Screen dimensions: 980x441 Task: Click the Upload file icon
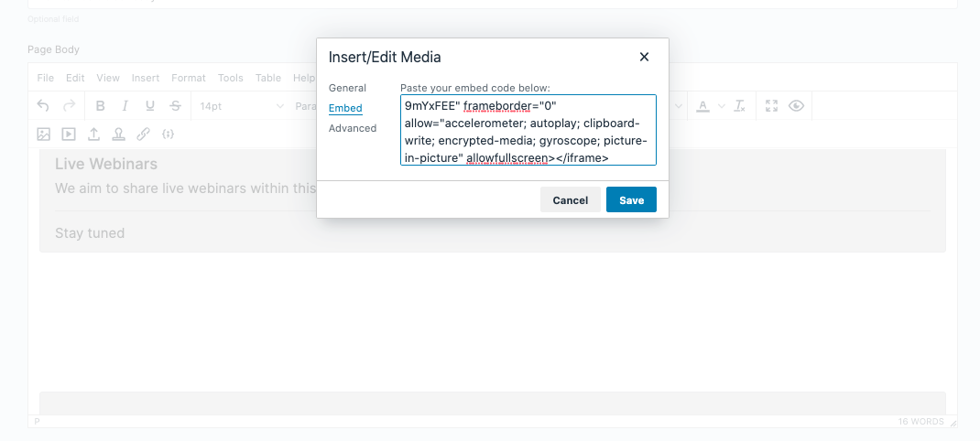[x=93, y=134]
